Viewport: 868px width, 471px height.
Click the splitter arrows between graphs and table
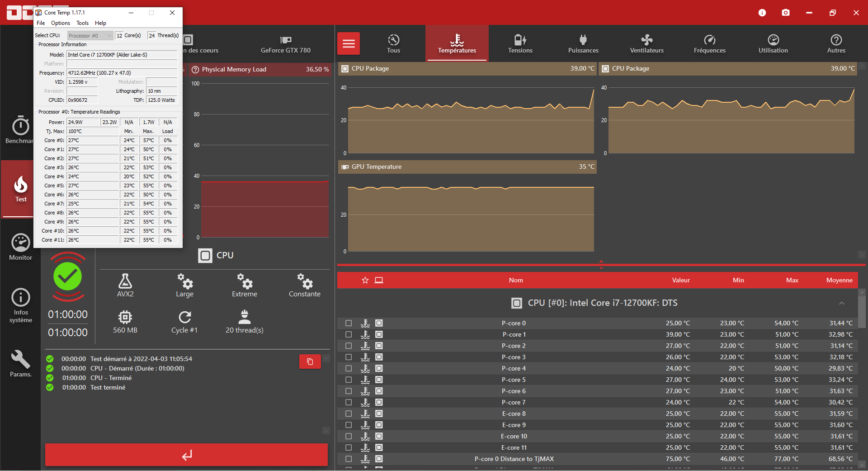point(601,265)
